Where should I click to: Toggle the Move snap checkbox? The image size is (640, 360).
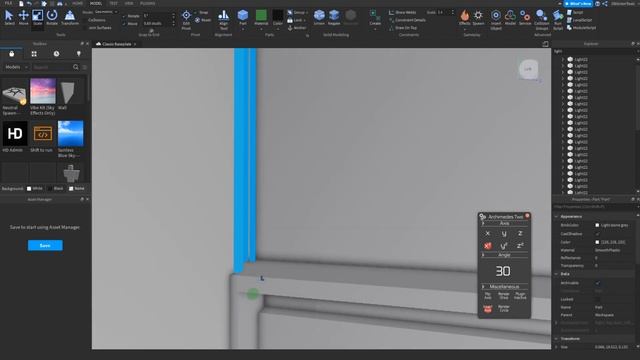[x=124, y=24]
